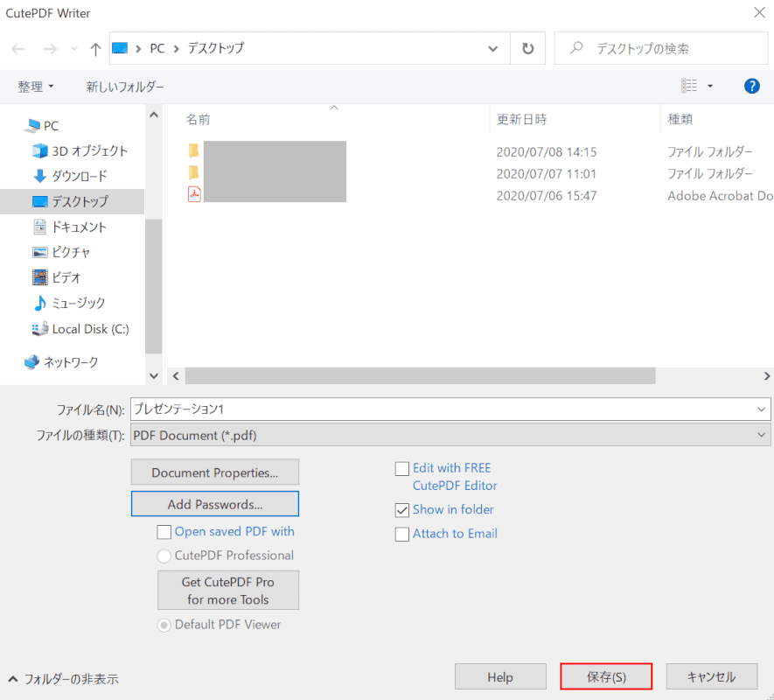The width and height of the screenshot is (774, 700).
Task: Uncheck the Show in folder checkbox
Action: tap(402, 510)
